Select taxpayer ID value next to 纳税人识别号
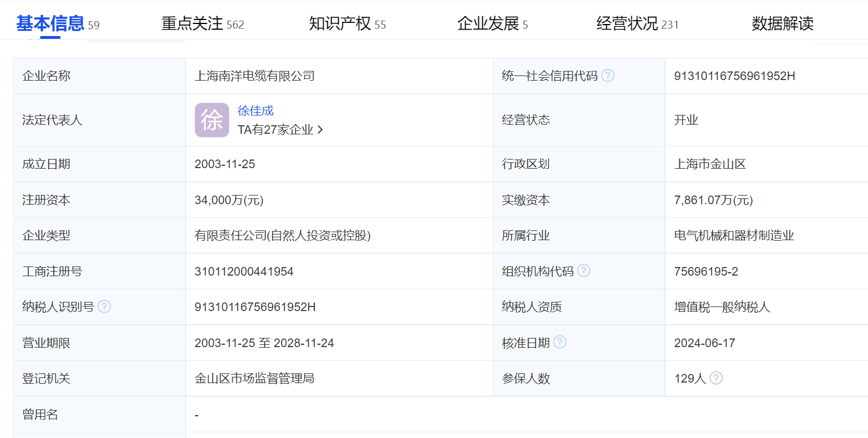The image size is (868, 438). tap(255, 307)
